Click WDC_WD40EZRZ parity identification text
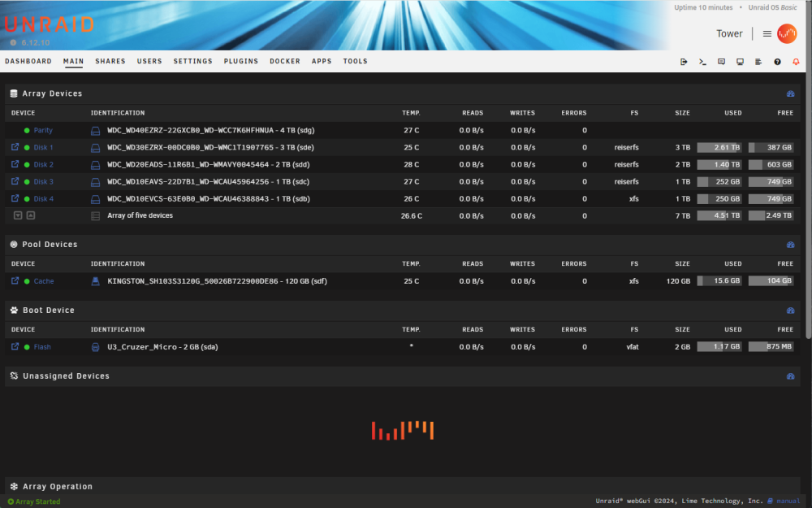 tap(211, 131)
